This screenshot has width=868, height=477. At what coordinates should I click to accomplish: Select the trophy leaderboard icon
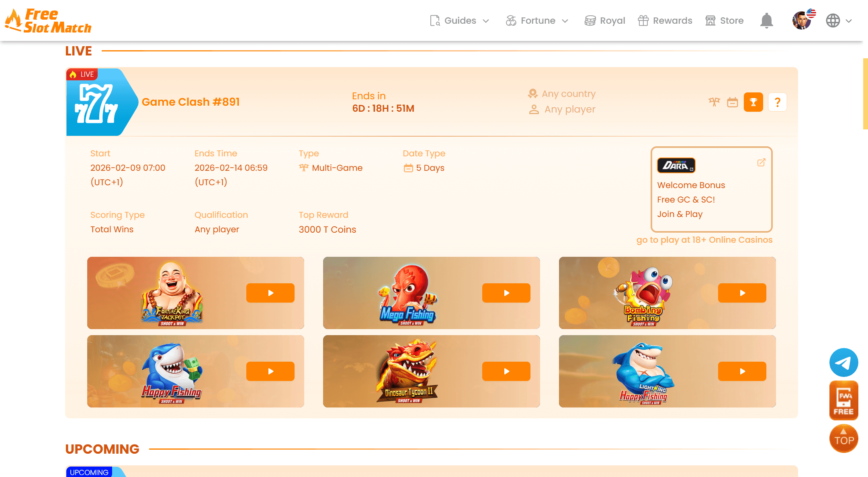tap(753, 102)
